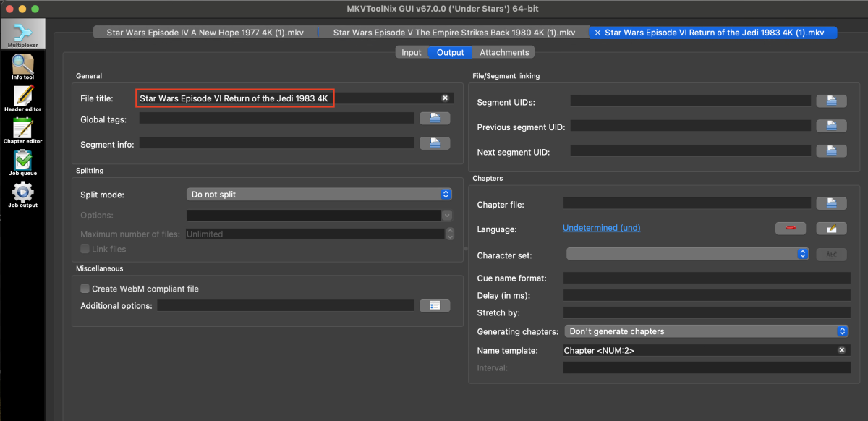Focus the Chapter file path field

687,203
